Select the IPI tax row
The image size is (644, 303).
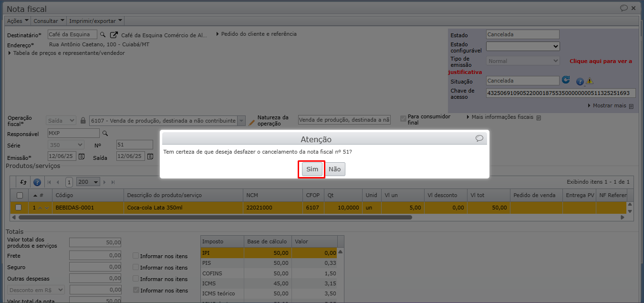[269, 253]
